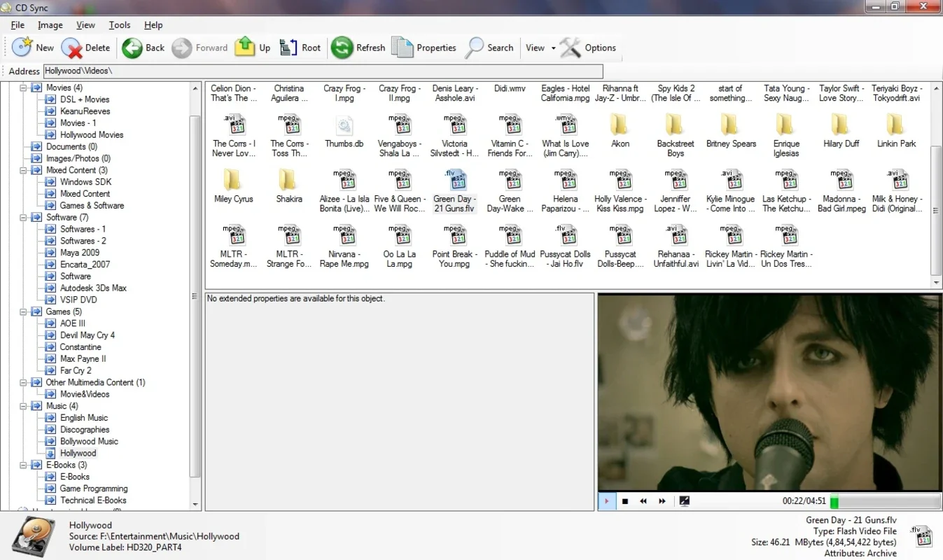
Task: Select Hollywood Movies tree item
Action: pos(92,134)
